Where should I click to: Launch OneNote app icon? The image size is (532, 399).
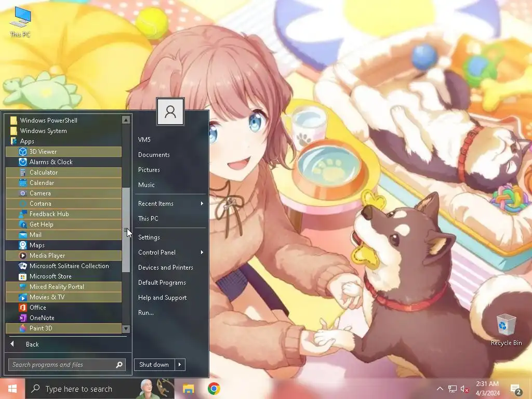[23, 318]
